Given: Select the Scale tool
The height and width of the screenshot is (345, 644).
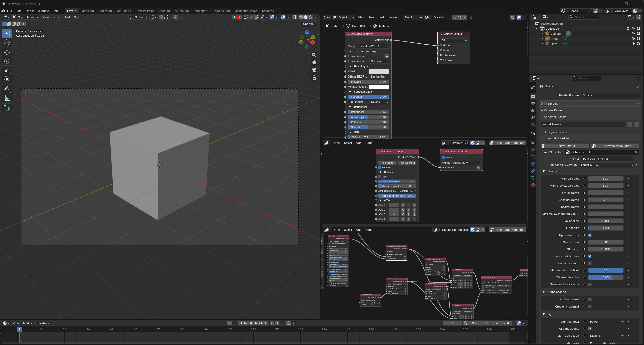Looking at the screenshot, I should coord(7,70).
